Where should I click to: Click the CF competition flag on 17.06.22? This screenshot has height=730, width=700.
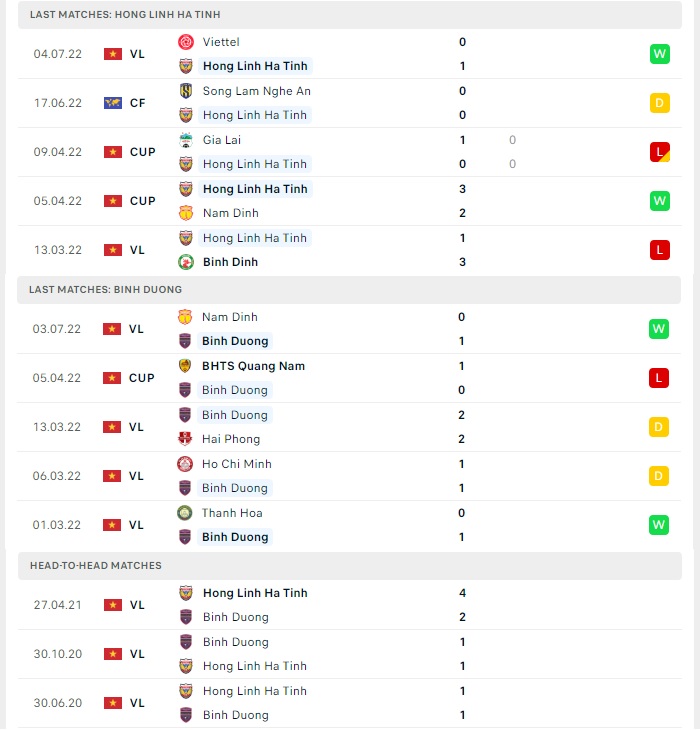point(113,103)
